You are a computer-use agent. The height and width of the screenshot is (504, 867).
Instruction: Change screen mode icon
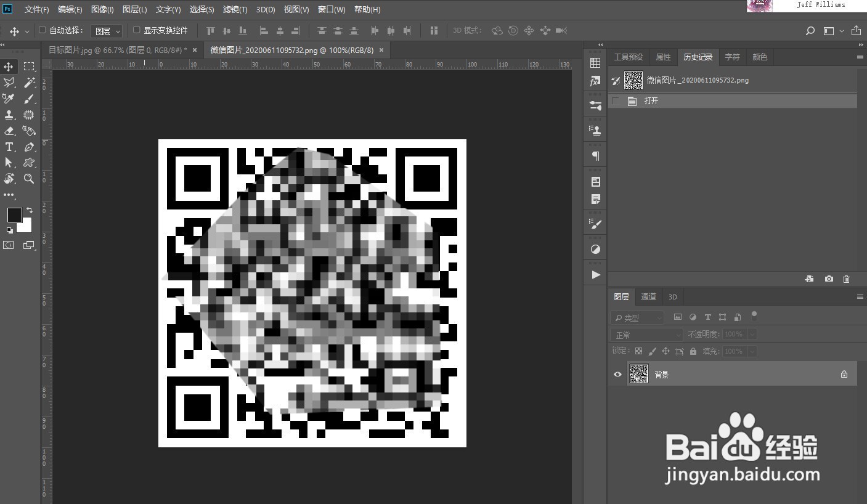tap(29, 245)
